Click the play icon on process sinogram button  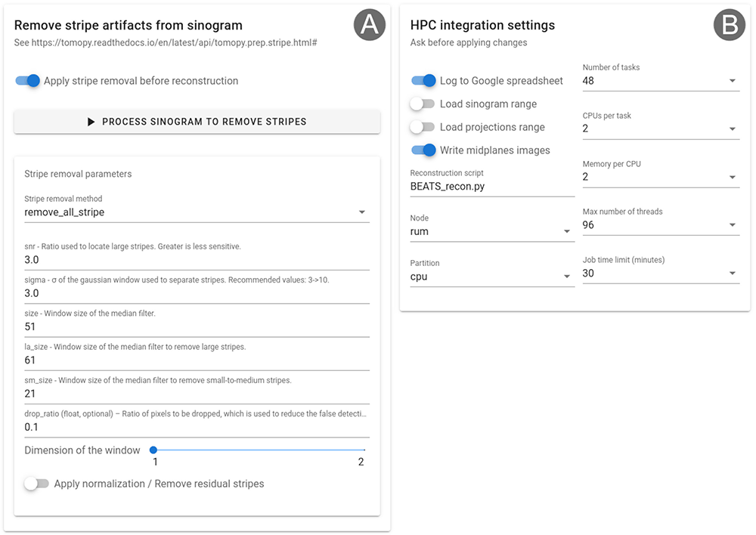click(91, 122)
